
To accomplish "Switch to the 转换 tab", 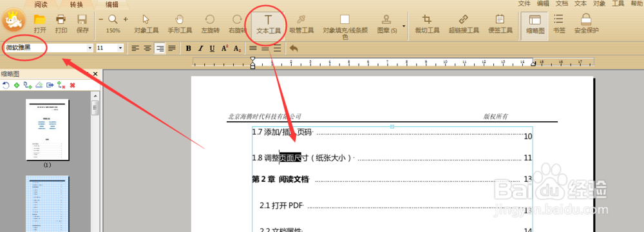I will coord(76,5).
